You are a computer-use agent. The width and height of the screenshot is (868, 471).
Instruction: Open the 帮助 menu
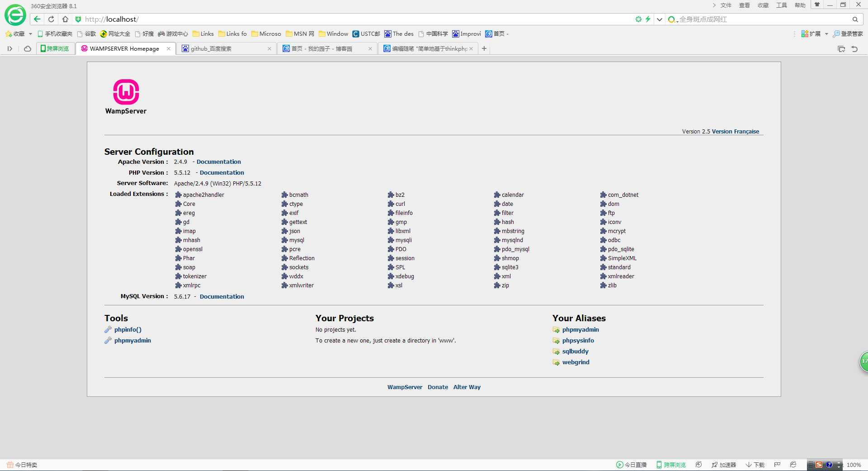(x=800, y=5)
